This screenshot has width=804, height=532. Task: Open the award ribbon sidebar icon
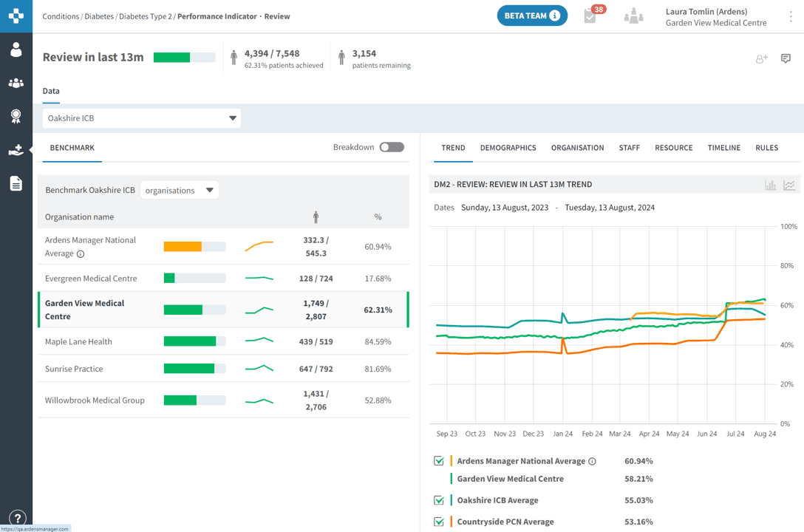16,116
